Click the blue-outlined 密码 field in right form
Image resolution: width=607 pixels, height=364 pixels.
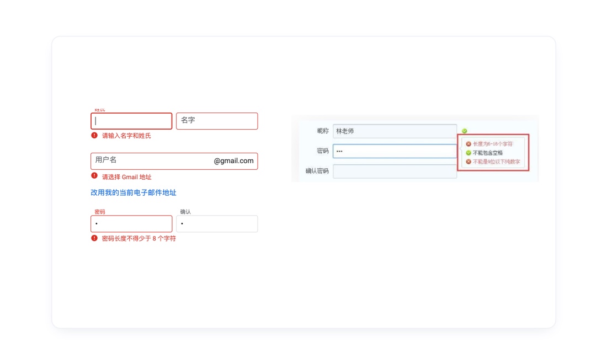click(395, 151)
